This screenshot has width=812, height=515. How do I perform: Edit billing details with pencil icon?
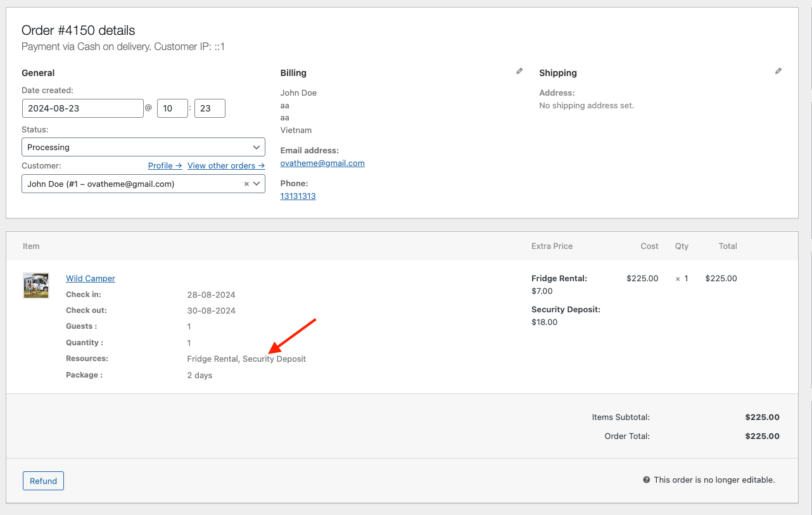pyautogui.click(x=519, y=72)
